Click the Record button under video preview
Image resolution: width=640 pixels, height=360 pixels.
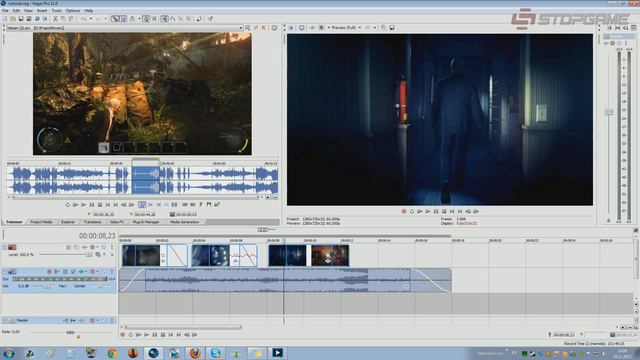(404, 211)
